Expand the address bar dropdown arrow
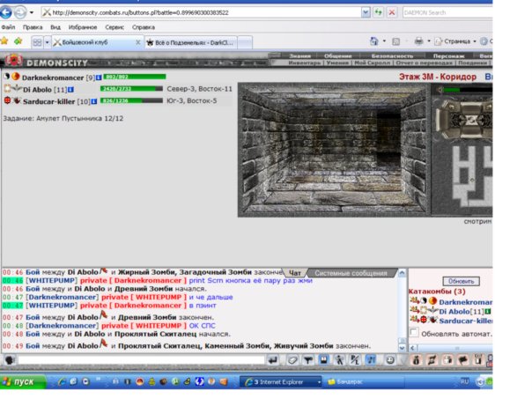Screen dimensions: 532x399 point(366,12)
